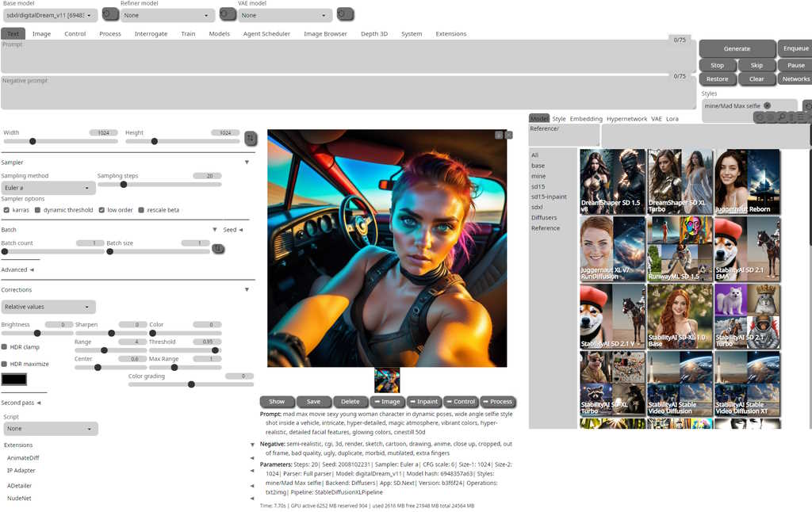Click the refresh icon beside VAE model
The image size is (812, 512).
[345, 14]
